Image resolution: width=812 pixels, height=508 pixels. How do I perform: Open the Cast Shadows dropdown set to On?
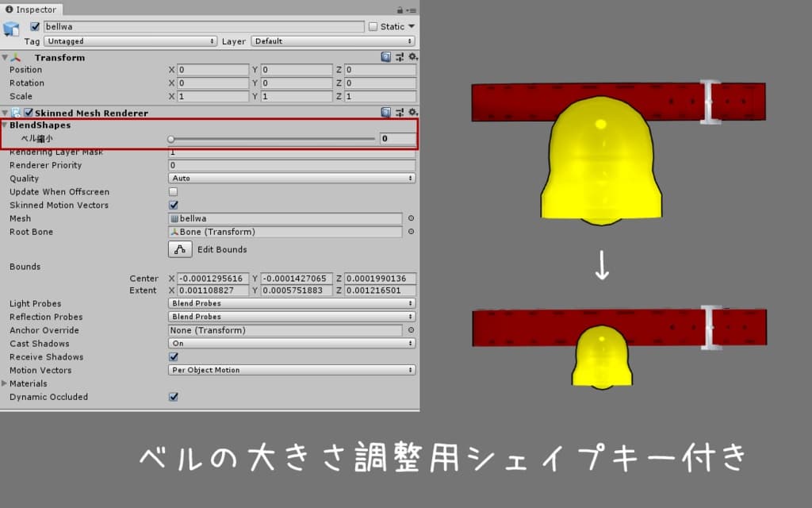[x=292, y=343]
